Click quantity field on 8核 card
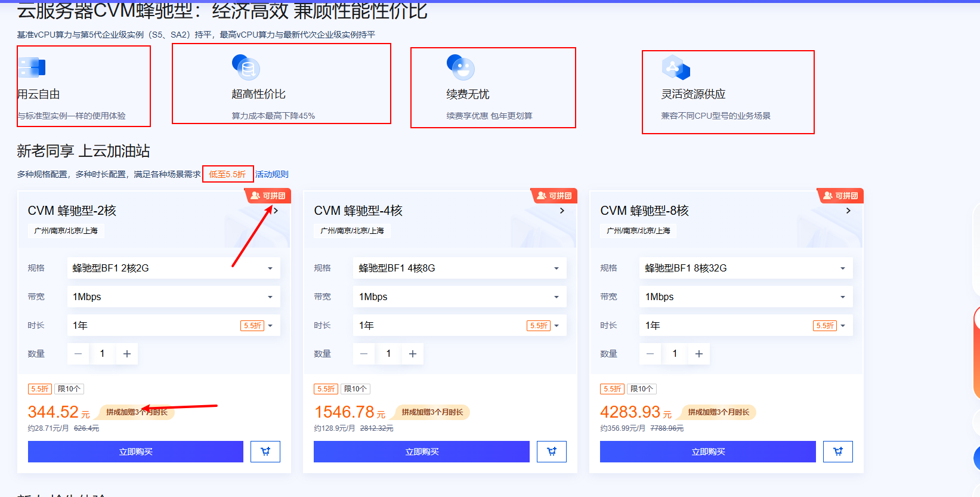 tap(675, 354)
